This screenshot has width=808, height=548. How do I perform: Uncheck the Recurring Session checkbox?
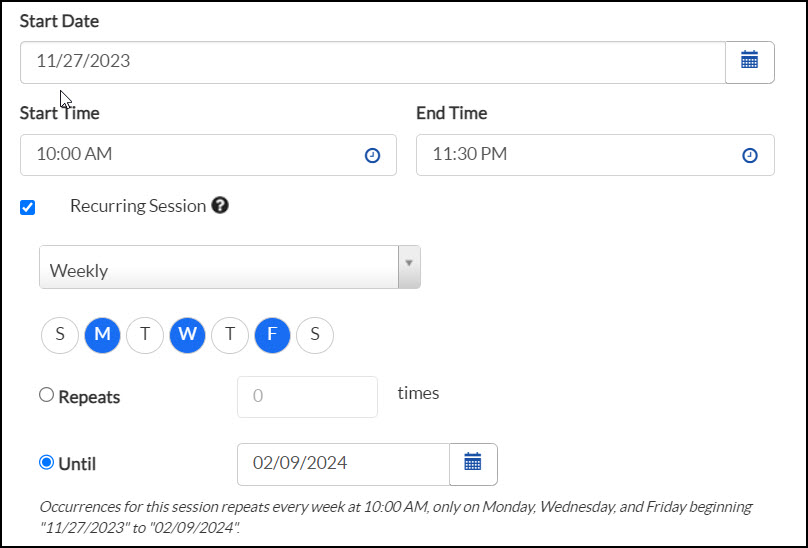click(27, 207)
